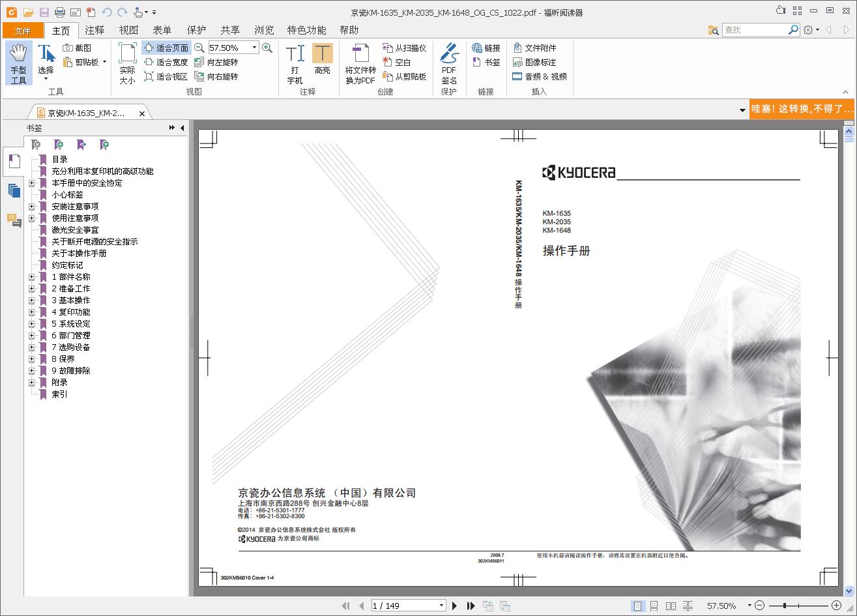857x616 pixels.
Task: Open the 帮助 (Help) tab
Action: click(349, 30)
